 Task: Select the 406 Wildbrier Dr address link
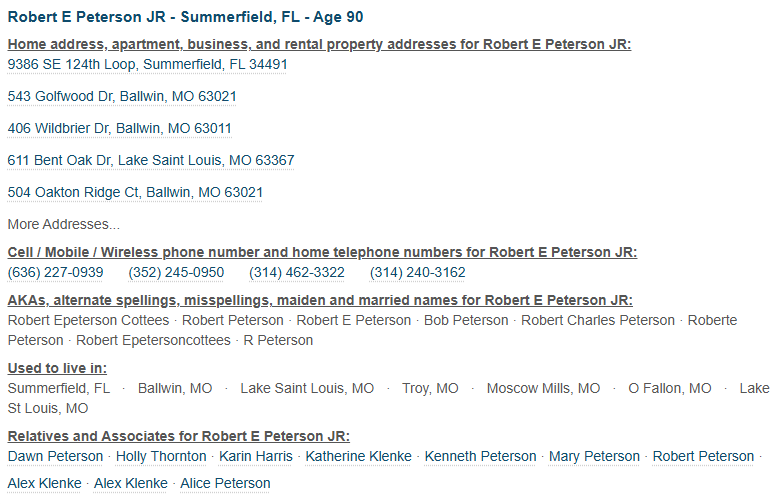[120, 128]
